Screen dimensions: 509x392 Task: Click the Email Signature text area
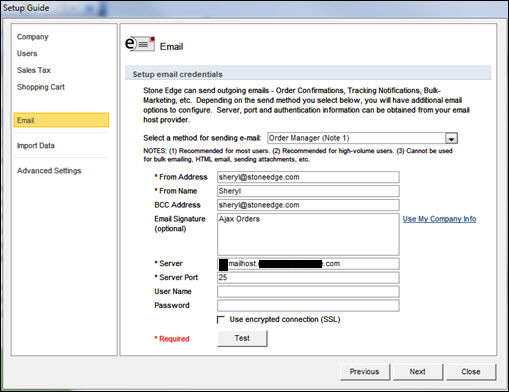coord(308,234)
